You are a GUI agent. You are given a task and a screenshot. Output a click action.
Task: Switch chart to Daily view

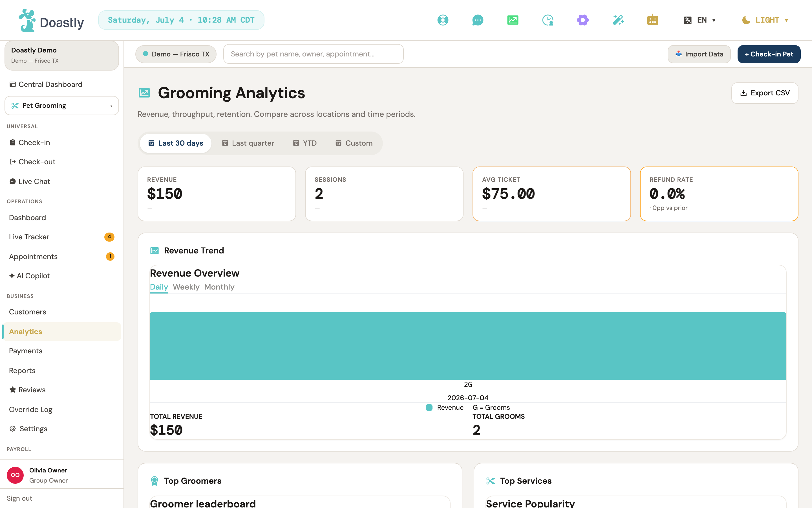click(159, 287)
